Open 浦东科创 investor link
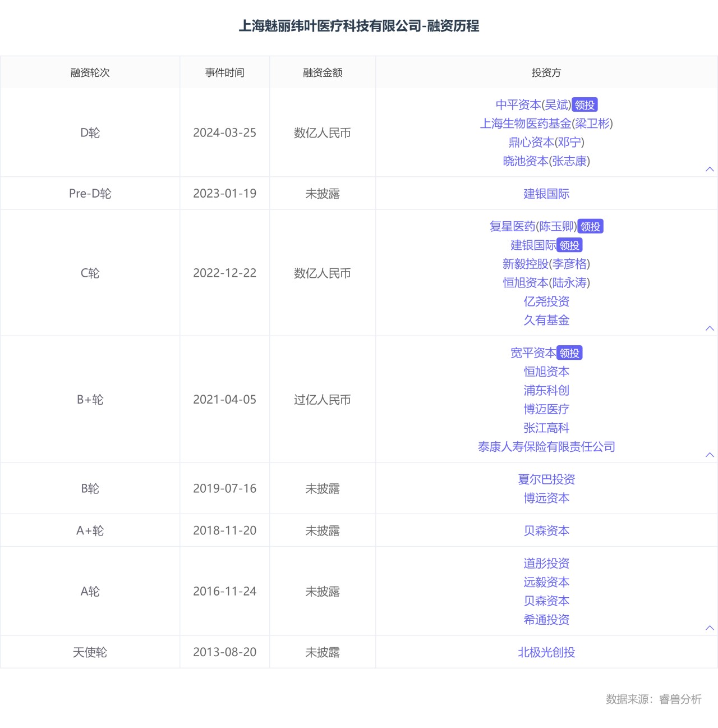718x728 pixels. [546, 391]
